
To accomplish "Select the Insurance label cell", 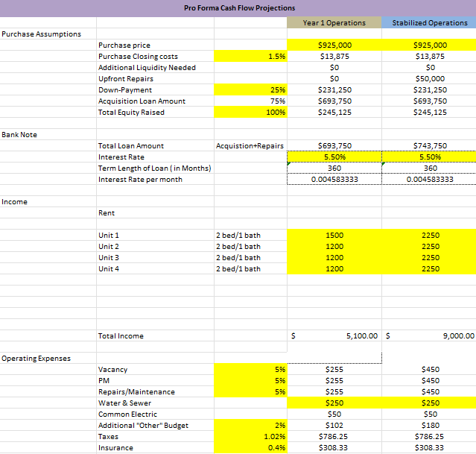I will (x=155, y=448).
